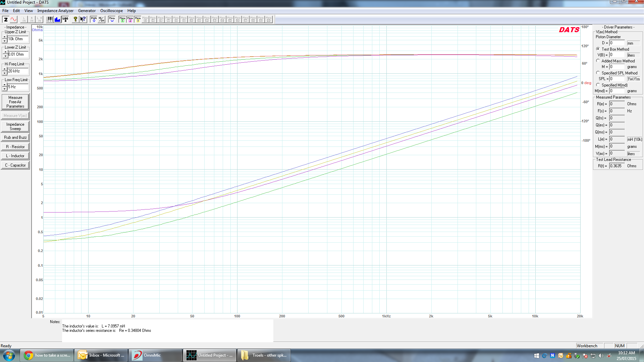Increase the Upper Z Limit with up arrow

pos(5,37)
